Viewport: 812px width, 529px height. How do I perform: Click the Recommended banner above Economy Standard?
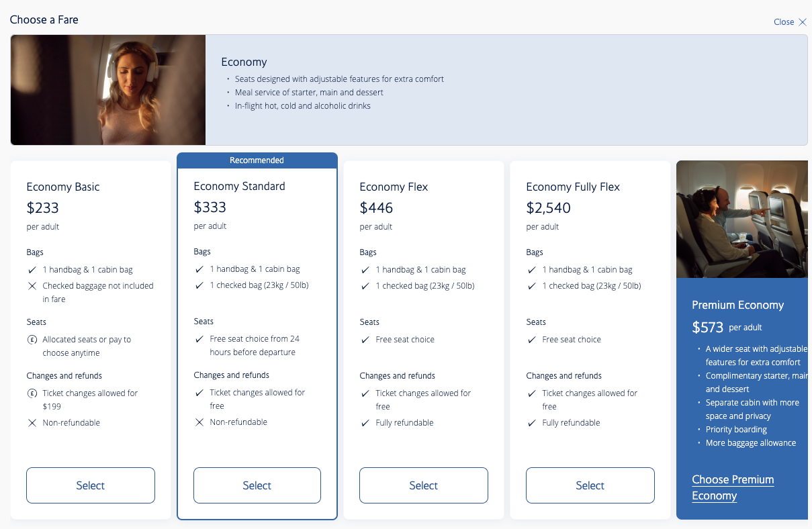[257, 160]
